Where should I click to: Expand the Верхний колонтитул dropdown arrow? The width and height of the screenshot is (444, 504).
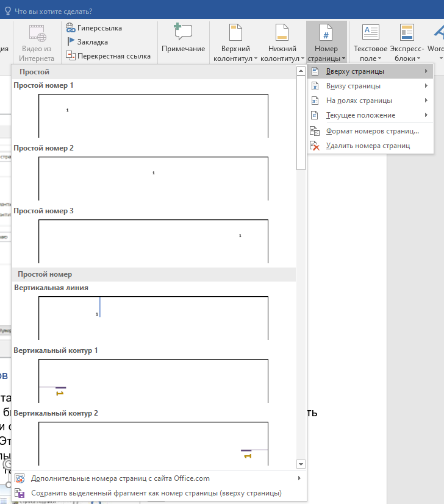(x=256, y=59)
